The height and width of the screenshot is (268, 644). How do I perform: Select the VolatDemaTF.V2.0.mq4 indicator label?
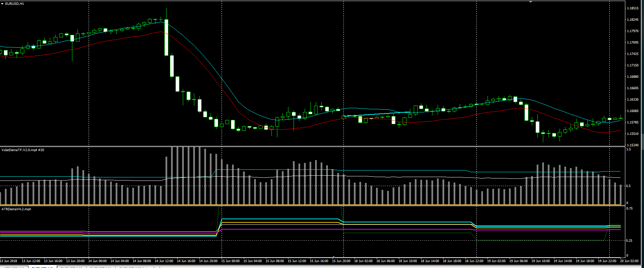click(x=23, y=150)
